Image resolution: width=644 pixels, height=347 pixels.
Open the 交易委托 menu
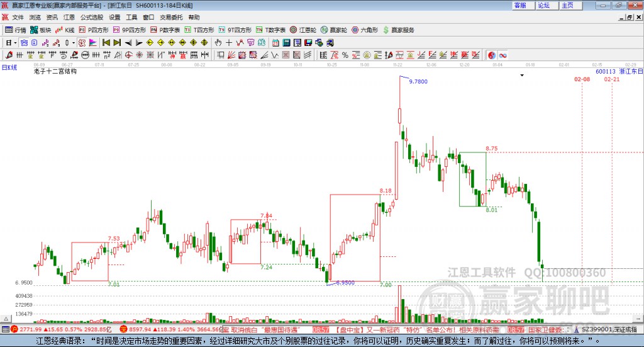pos(171,17)
